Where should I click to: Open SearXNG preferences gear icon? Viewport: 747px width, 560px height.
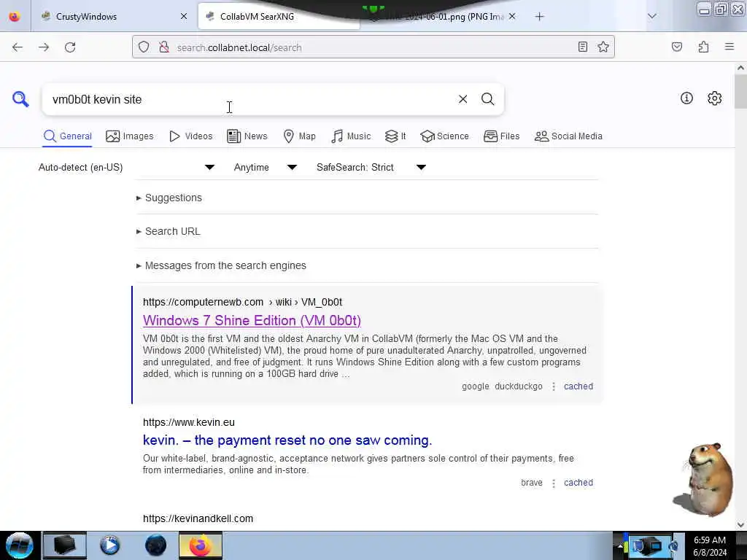[x=715, y=98]
